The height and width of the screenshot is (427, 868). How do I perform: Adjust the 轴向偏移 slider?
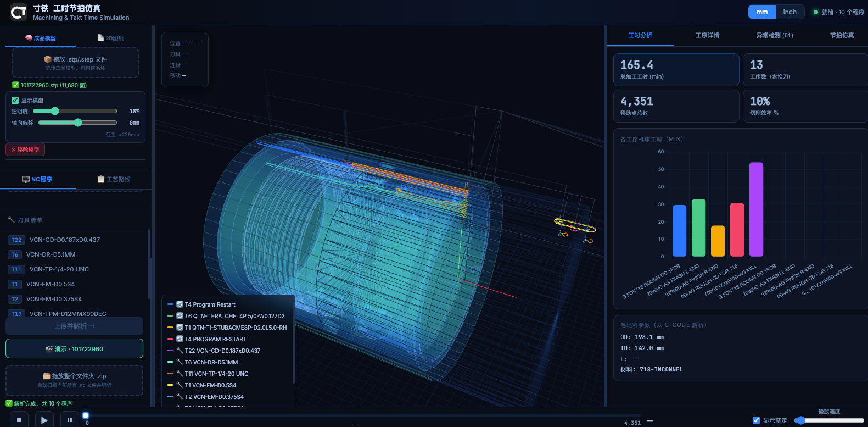click(x=77, y=123)
